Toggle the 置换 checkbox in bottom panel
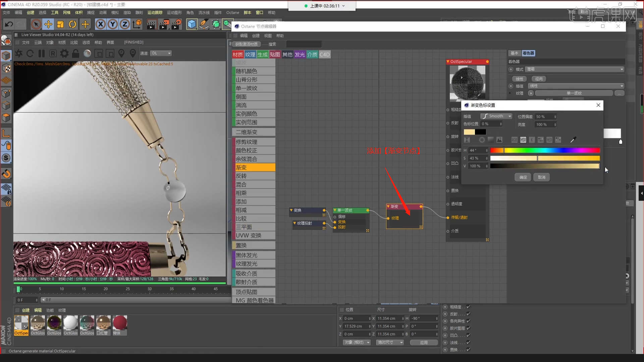644x362 pixels. point(468,349)
